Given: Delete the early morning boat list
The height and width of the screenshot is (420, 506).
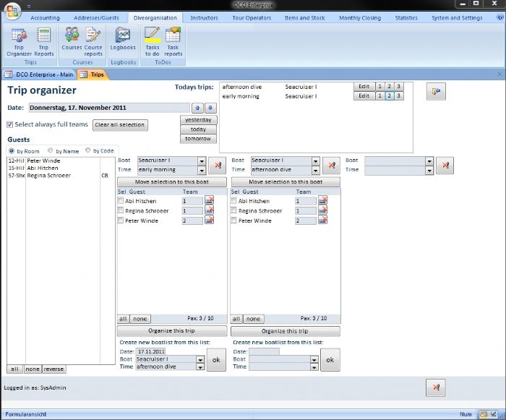Looking at the screenshot, I should click(x=218, y=166).
